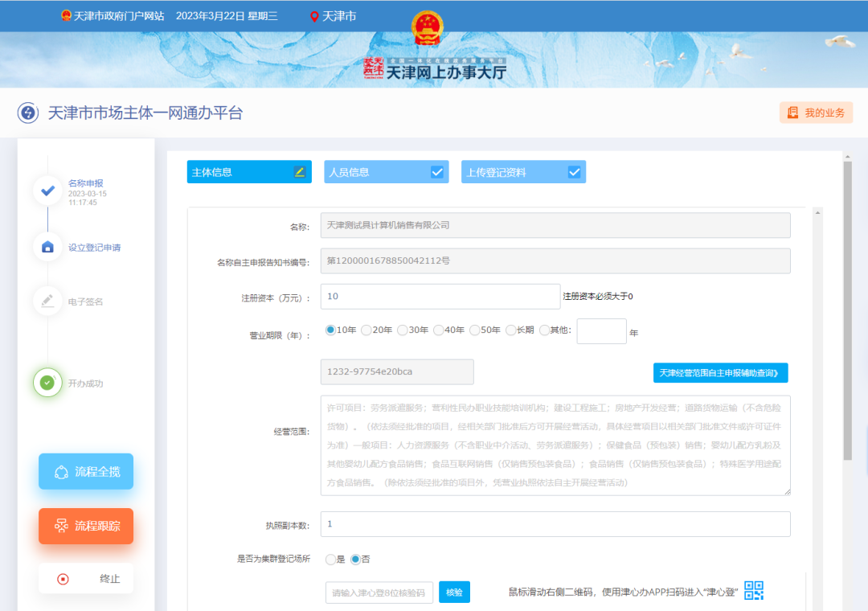The image size is (868, 611).
Task: Click 流程全揽 button
Action: point(86,471)
